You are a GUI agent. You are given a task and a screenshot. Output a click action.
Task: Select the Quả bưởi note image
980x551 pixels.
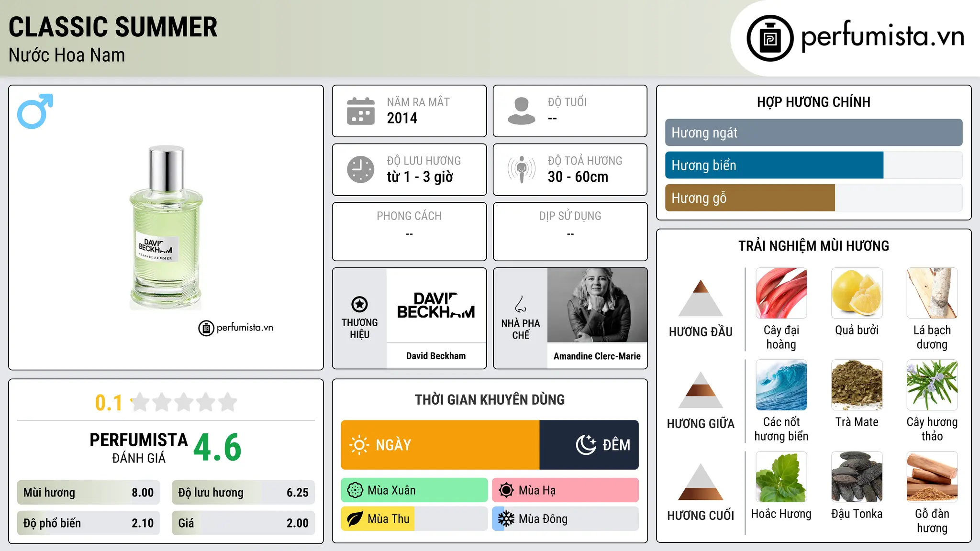coord(857,293)
